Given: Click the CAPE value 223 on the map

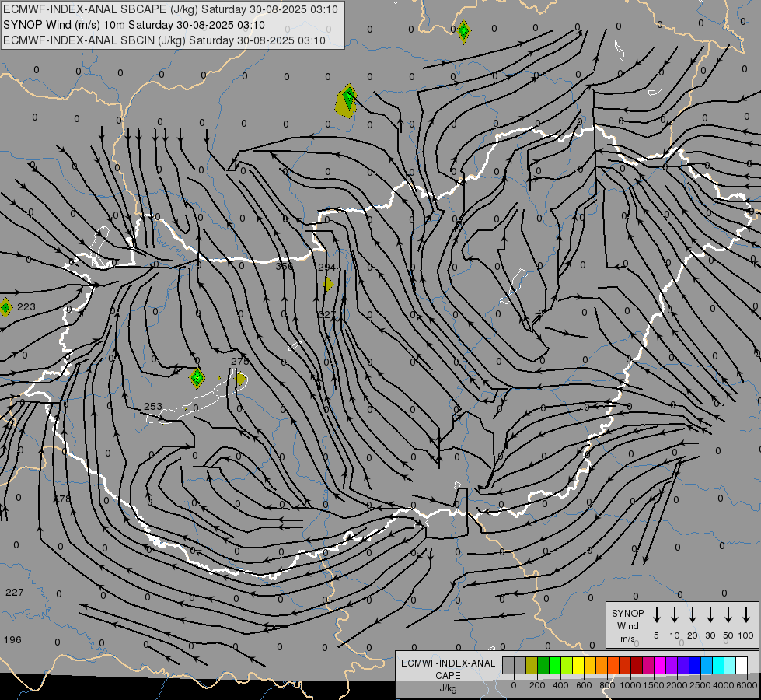Looking at the screenshot, I should click(x=26, y=307).
